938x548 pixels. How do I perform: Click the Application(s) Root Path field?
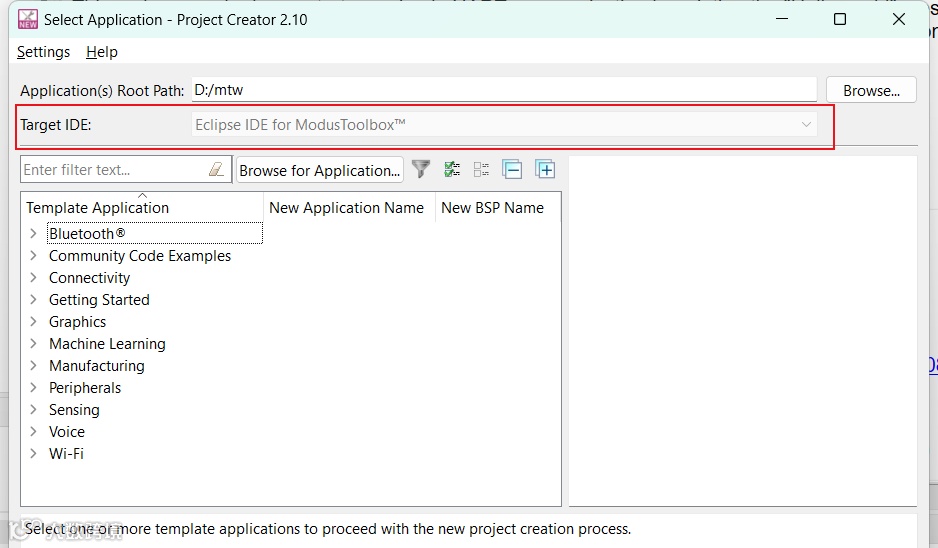(x=504, y=90)
